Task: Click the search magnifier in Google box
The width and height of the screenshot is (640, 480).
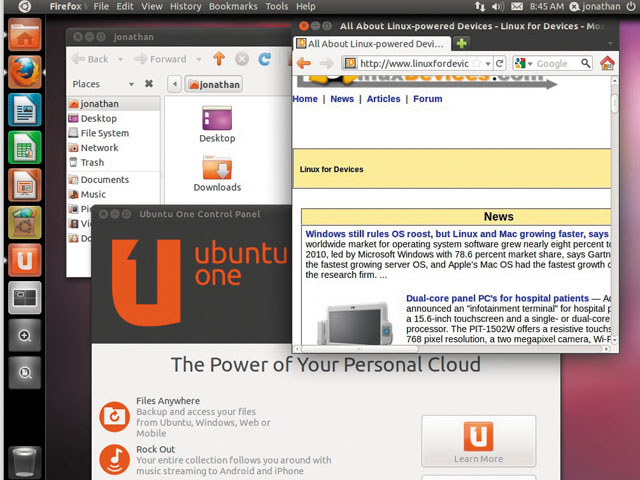Action: [585, 63]
